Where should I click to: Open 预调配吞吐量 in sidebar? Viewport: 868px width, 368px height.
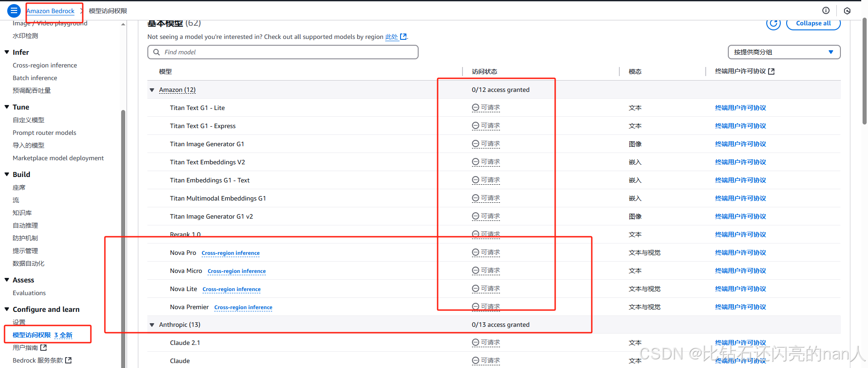tap(32, 91)
